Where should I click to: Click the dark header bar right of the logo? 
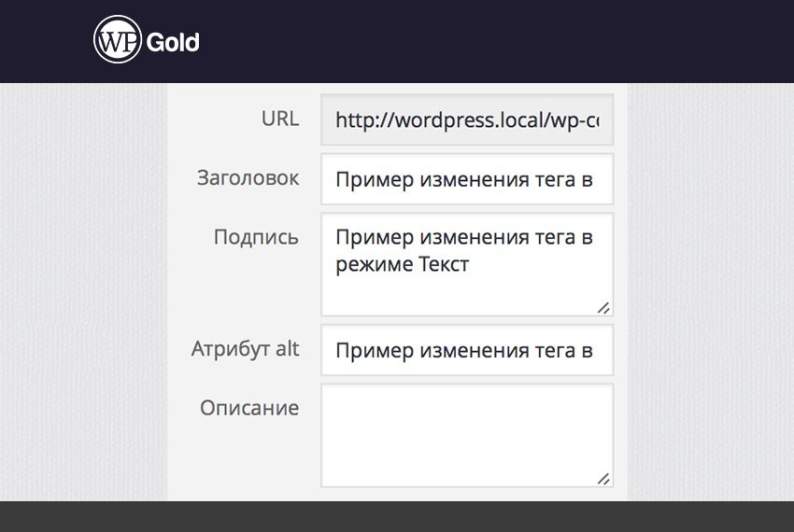[x=514, y=42]
